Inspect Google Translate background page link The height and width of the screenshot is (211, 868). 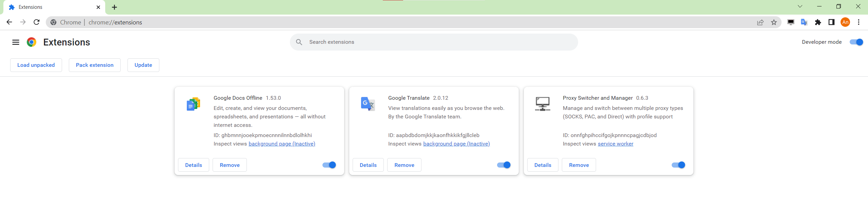point(456,144)
